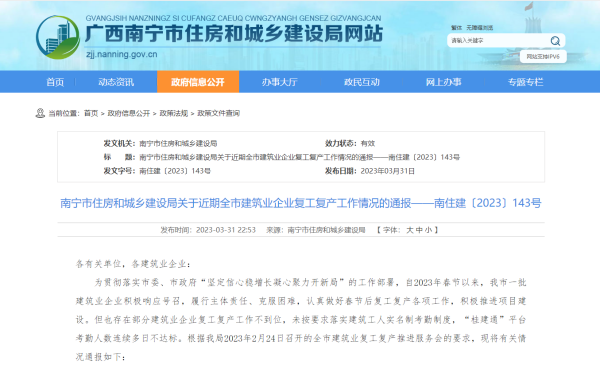The height and width of the screenshot is (365, 600).
Task: Click the 网站支持IPV6 badge
Action: (x=543, y=57)
